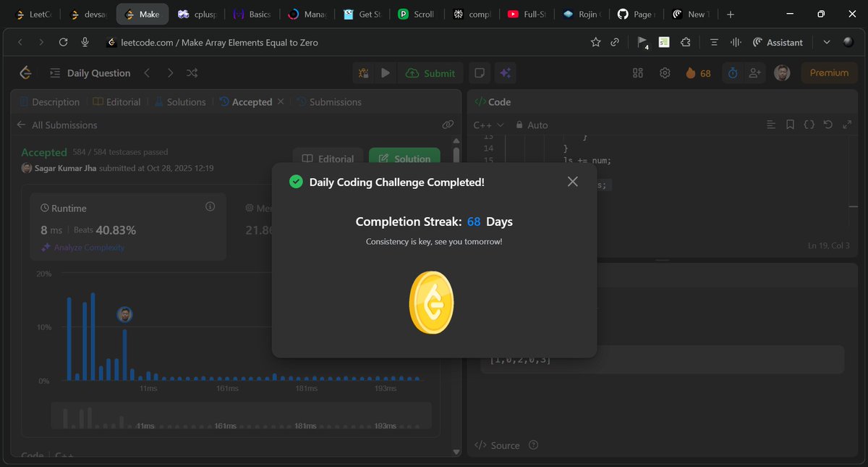Go to the next question arrow
This screenshot has width=868, height=467.
point(170,73)
